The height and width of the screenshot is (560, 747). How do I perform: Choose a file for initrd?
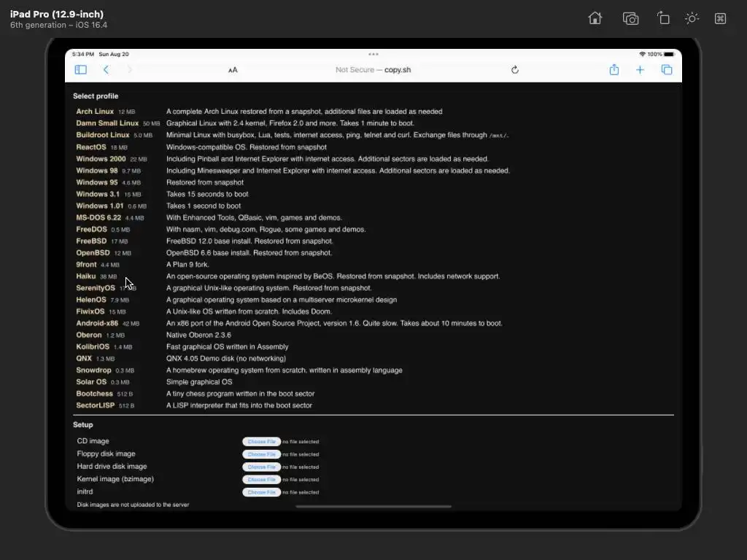pos(262,492)
